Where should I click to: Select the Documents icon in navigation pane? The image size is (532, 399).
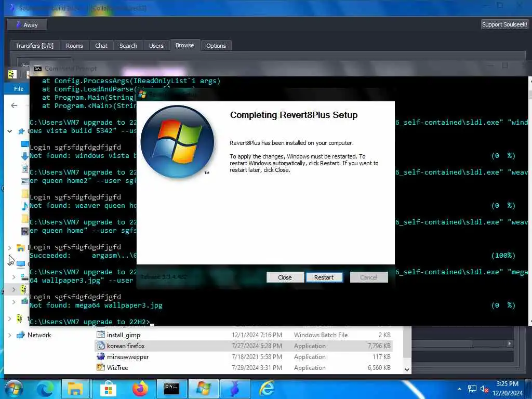tap(25, 169)
